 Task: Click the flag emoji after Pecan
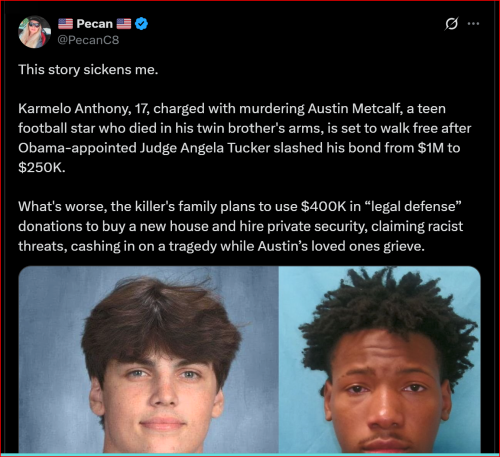click(124, 24)
